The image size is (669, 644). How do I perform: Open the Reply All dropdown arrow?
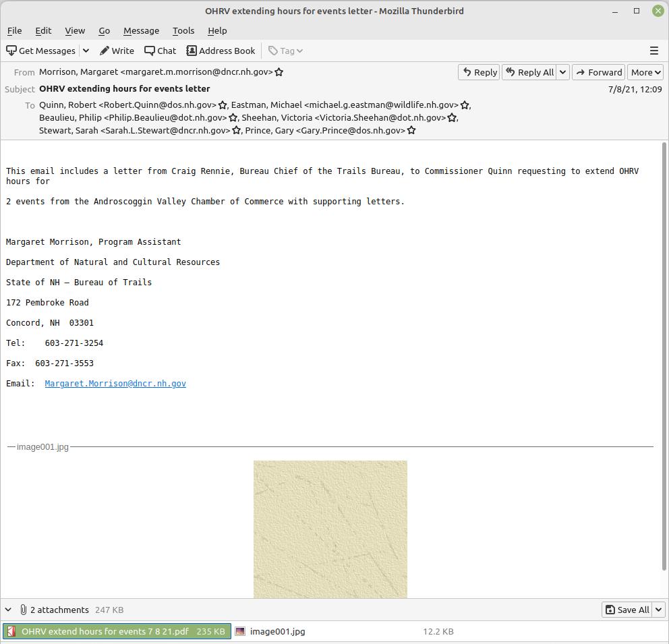[562, 72]
